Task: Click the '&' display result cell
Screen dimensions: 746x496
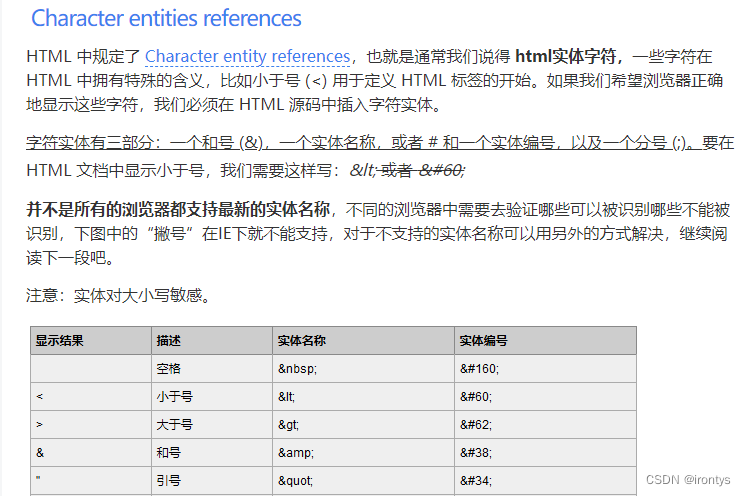Action: click(91, 453)
